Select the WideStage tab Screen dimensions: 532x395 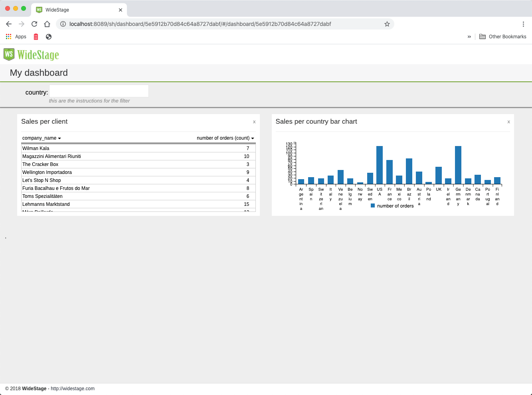tap(79, 10)
